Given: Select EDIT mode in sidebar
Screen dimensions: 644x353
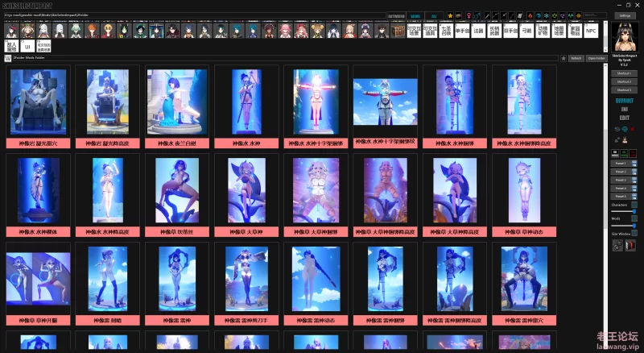Looking at the screenshot, I should click(625, 118).
